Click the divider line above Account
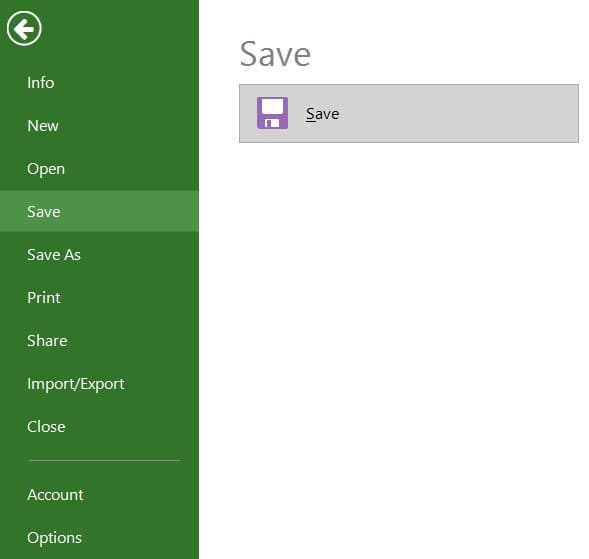 [104, 460]
